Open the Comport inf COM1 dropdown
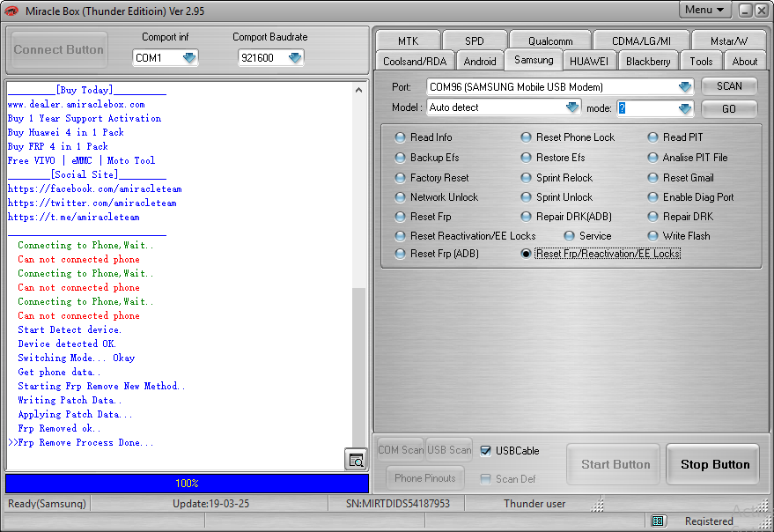Screen dimensions: 774x532 [x=189, y=58]
